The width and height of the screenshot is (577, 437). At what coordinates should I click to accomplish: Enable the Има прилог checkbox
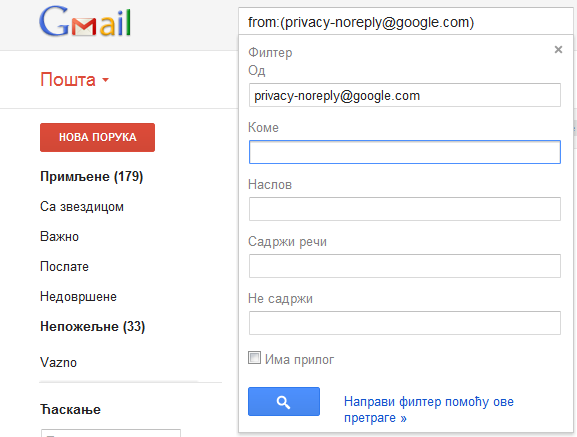pyautogui.click(x=254, y=358)
